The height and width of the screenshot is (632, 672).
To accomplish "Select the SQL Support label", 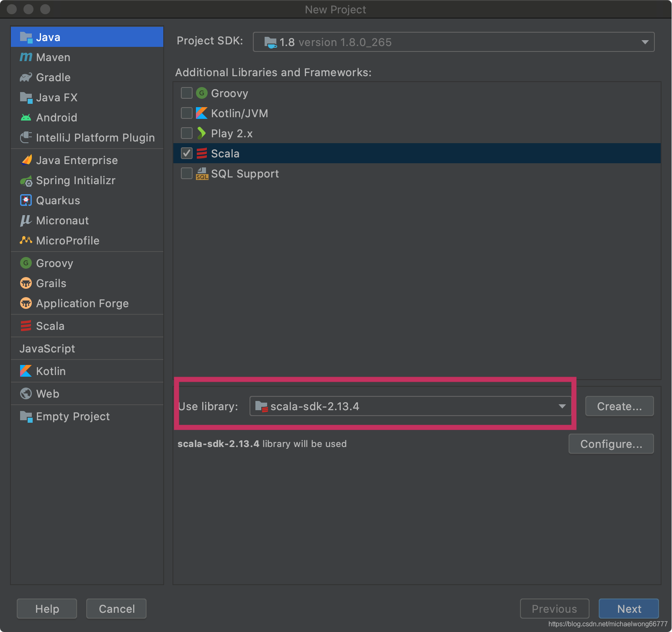I will pos(245,174).
